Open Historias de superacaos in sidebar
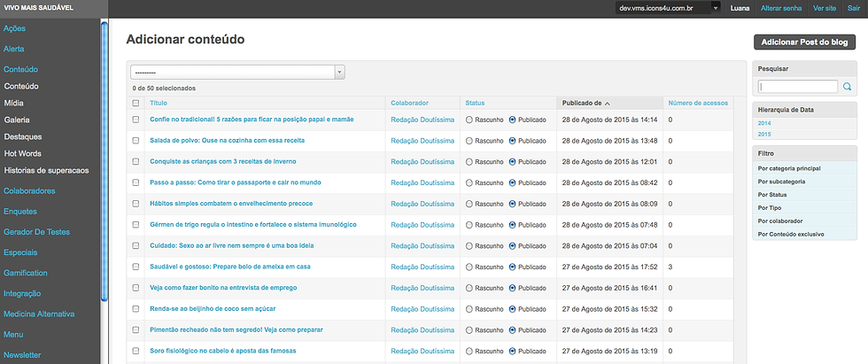The width and height of the screenshot is (868, 364). [46, 170]
